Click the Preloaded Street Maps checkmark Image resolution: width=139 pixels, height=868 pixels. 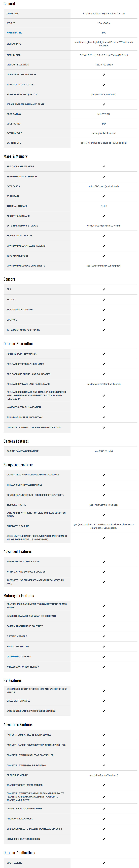coord(104,166)
